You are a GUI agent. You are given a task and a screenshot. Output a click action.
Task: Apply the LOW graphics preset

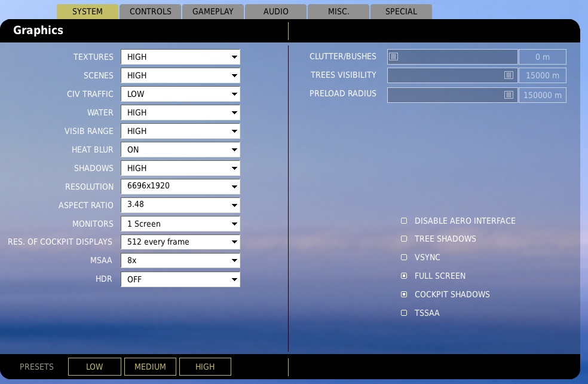[94, 367]
